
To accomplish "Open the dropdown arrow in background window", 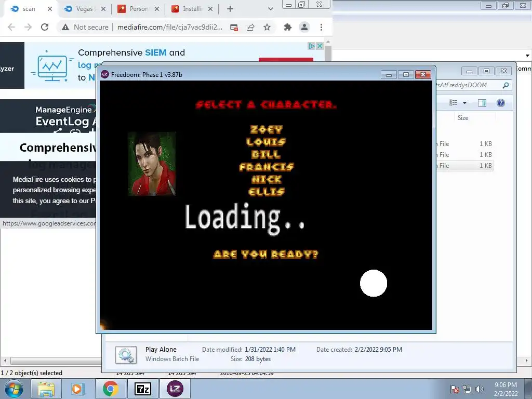I will click(527, 55).
